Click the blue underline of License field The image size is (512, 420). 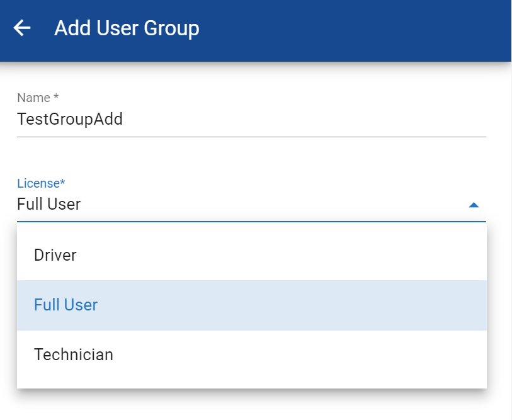[252, 222]
